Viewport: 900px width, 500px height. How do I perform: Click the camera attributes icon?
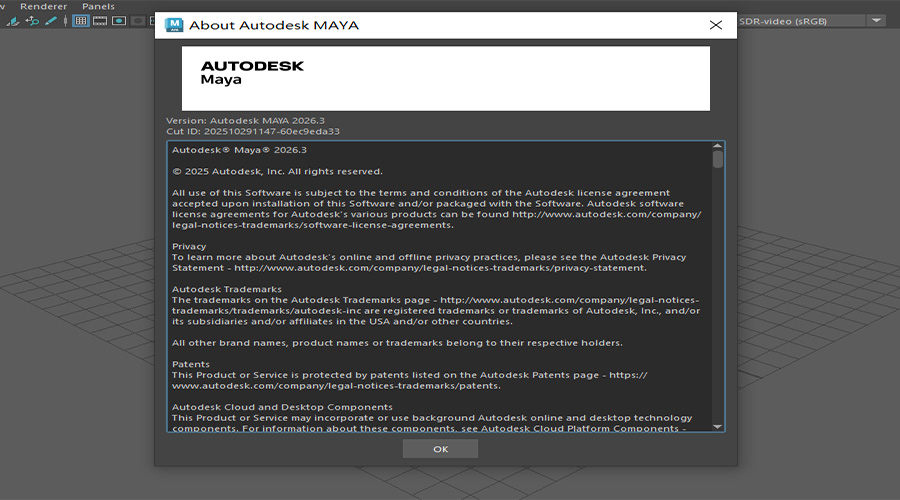(12, 20)
